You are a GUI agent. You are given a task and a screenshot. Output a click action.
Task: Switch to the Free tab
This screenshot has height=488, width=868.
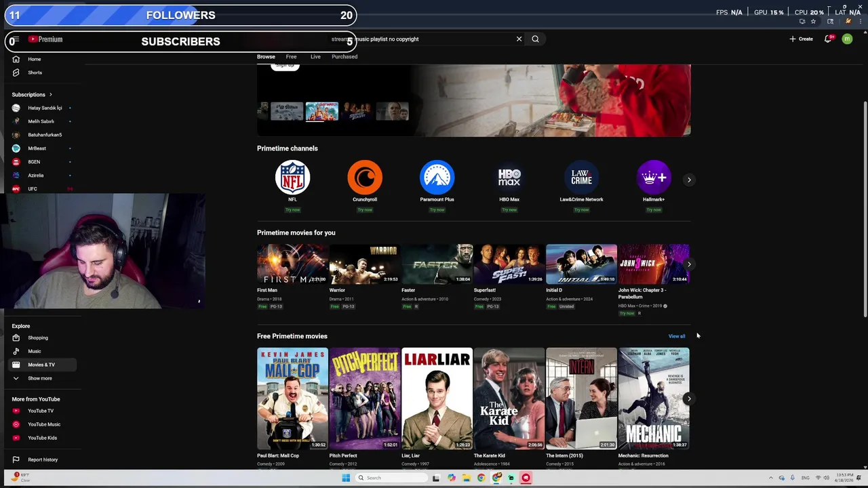tap(291, 57)
